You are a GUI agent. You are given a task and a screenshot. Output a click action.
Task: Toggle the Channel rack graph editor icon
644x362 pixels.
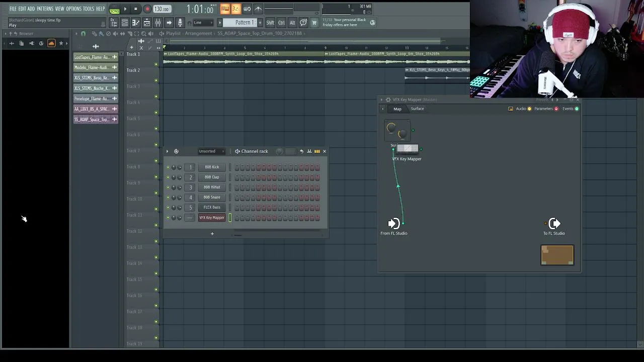(309, 151)
